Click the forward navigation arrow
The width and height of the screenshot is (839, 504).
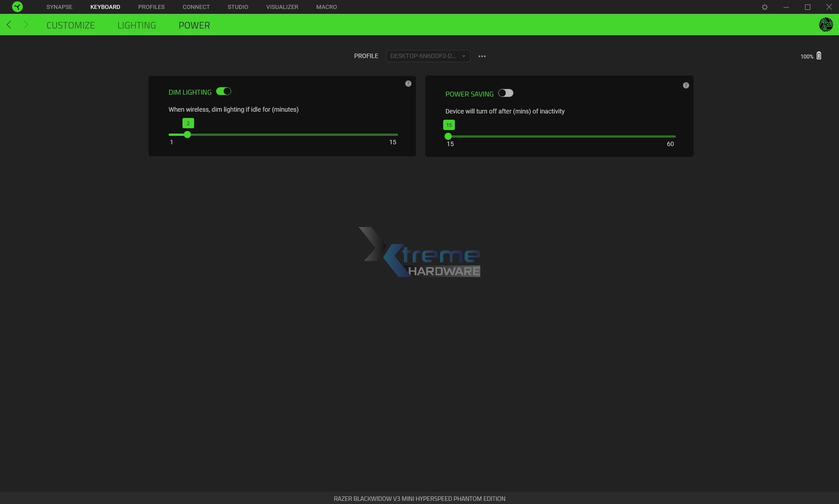26,25
